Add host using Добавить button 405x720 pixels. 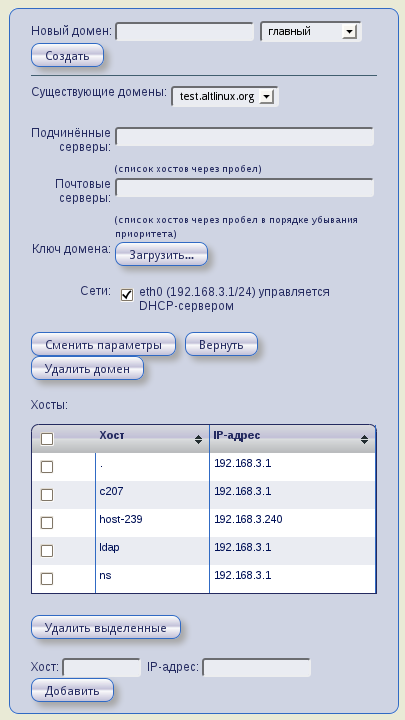coord(72,690)
